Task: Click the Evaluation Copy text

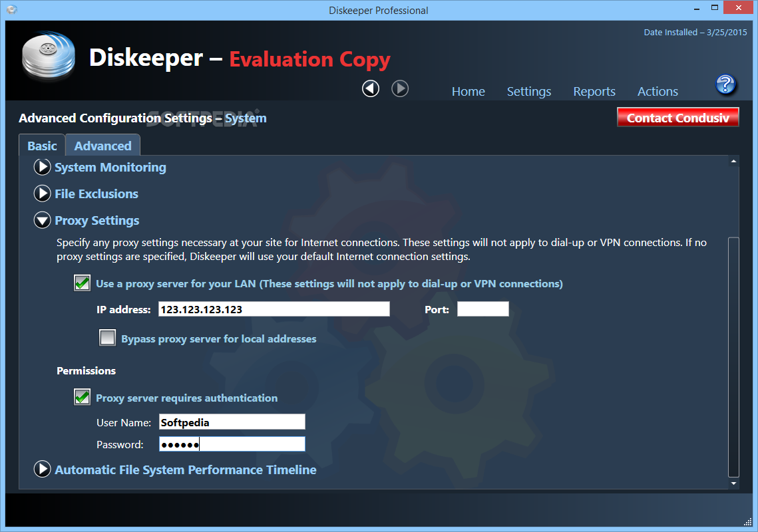Action: tap(309, 59)
